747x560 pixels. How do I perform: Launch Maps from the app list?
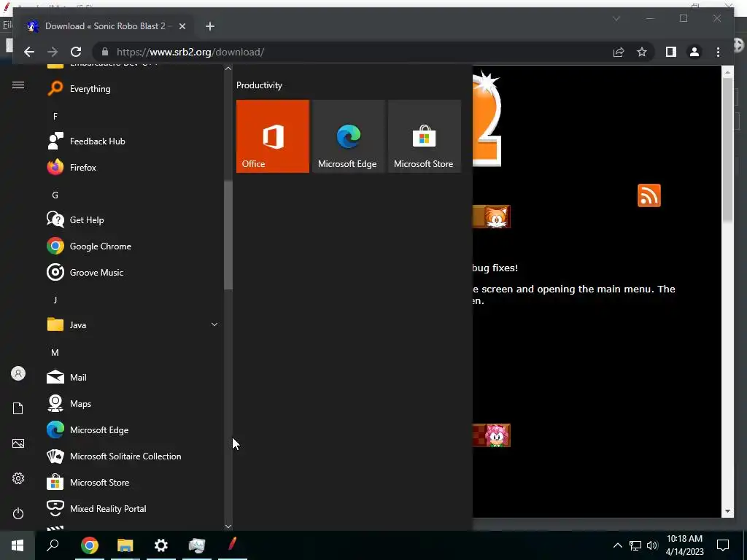coord(133,403)
